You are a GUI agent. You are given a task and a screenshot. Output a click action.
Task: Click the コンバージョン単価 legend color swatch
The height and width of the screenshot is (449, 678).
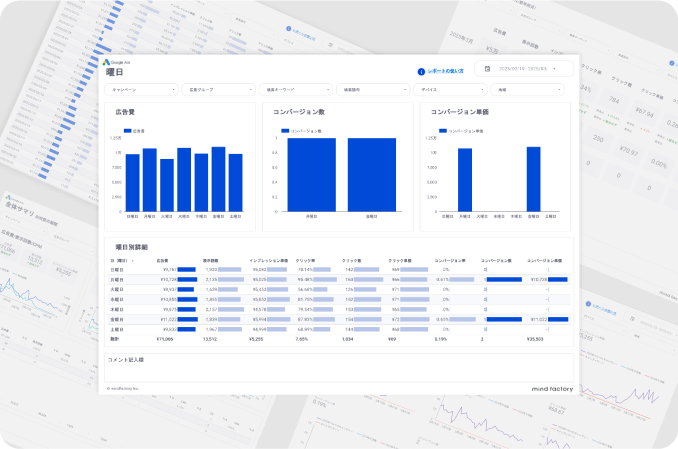tap(443, 131)
